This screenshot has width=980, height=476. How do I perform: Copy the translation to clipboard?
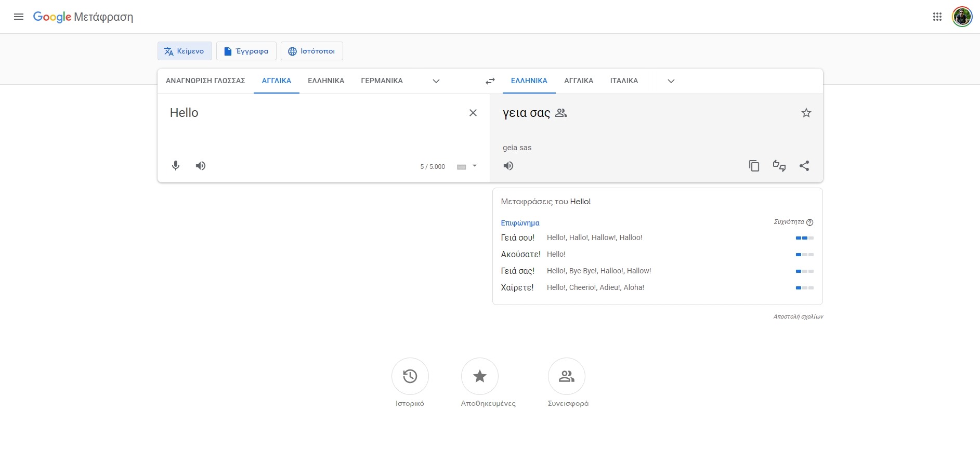(x=754, y=166)
